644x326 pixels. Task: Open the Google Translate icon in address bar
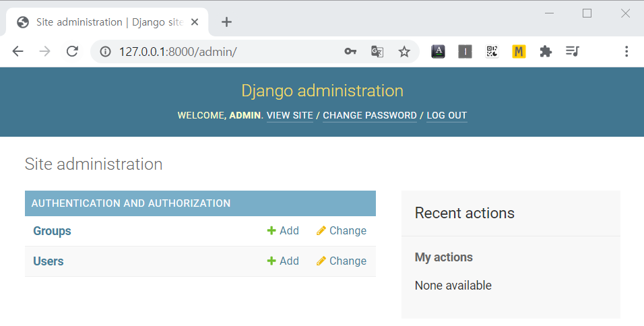(x=377, y=52)
